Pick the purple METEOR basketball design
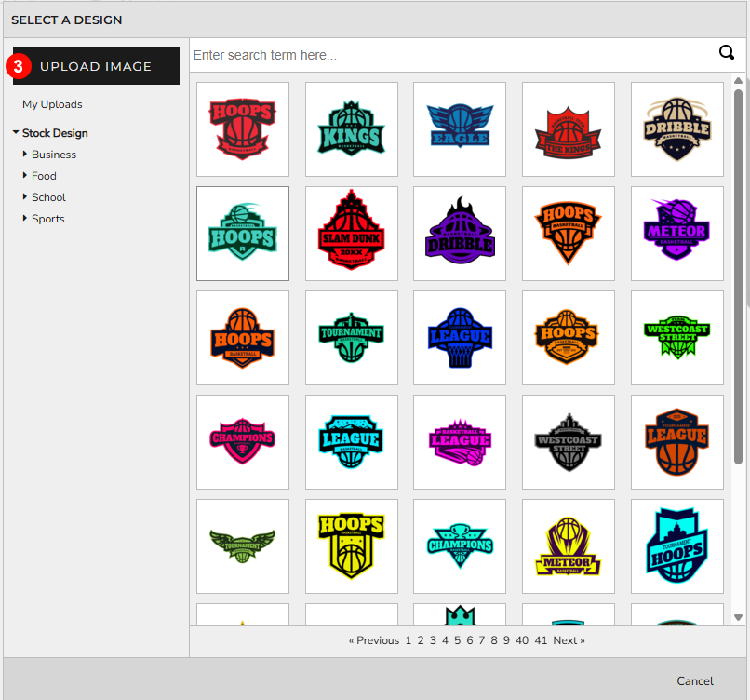750x700 pixels. click(677, 234)
